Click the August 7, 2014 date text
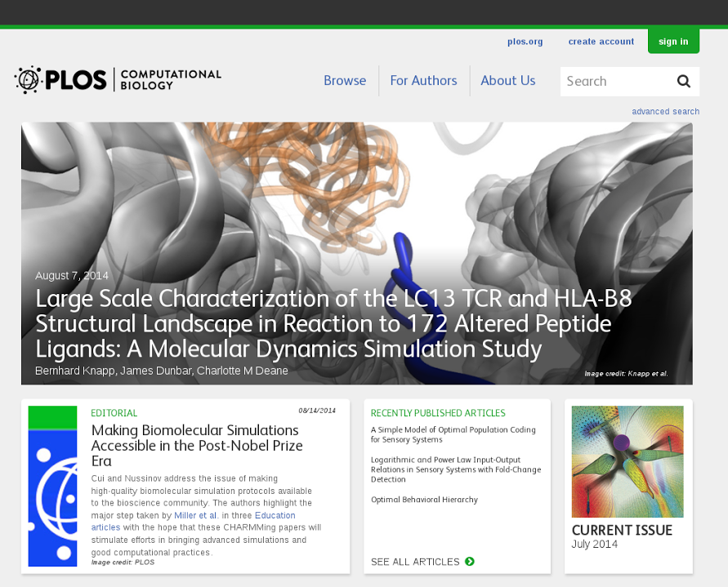This screenshot has height=587, width=728. (72, 276)
